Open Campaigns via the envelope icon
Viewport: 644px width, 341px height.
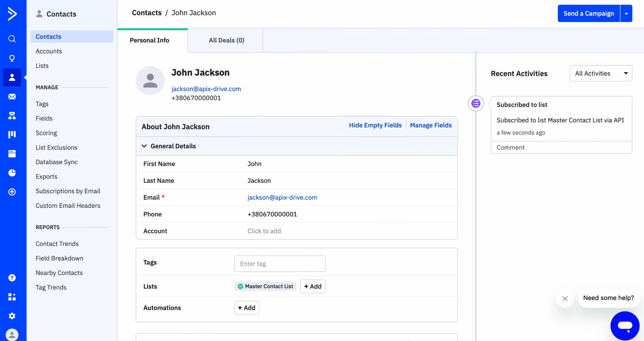12,96
